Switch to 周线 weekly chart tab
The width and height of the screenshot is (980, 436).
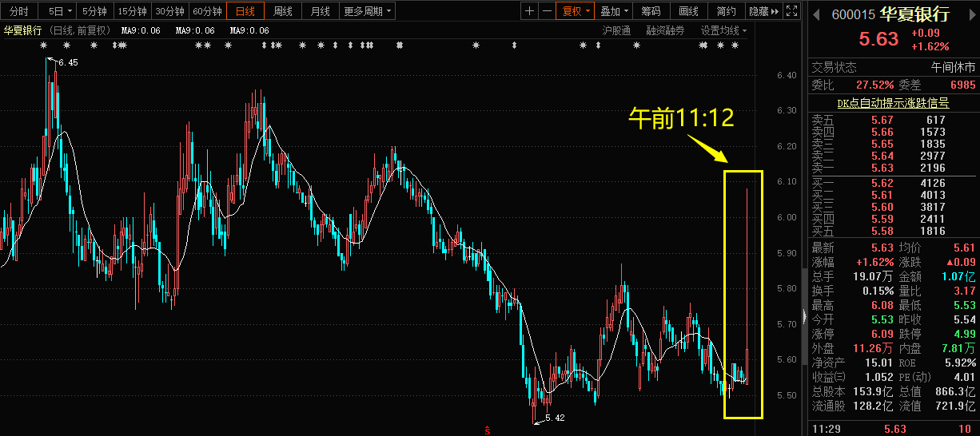click(x=283, y=11)
